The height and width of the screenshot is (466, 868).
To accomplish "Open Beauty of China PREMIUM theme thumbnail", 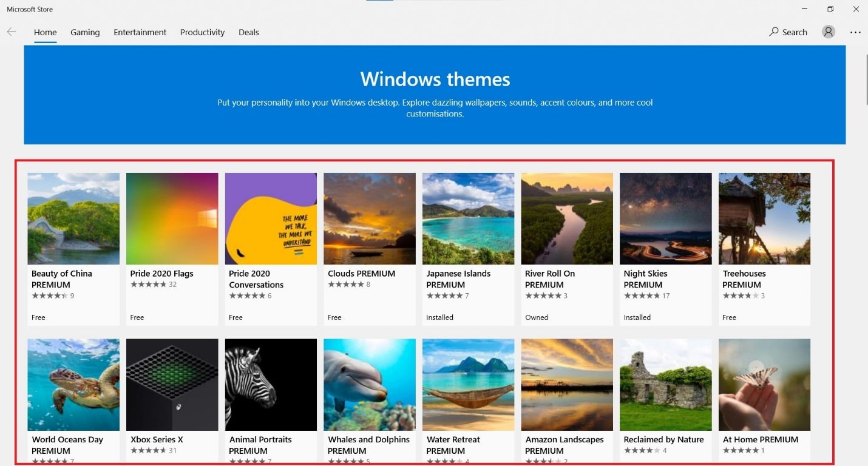I will tap(73, 218).
